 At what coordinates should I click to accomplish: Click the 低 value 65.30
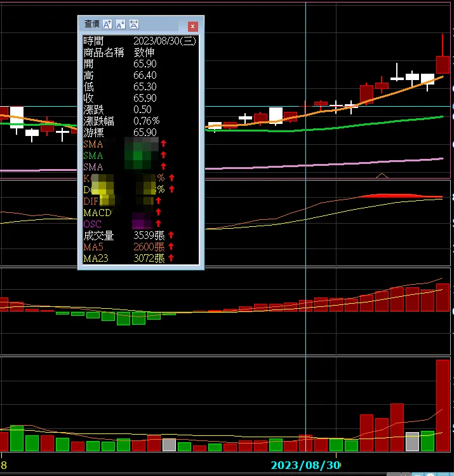(x=145, y=87)
